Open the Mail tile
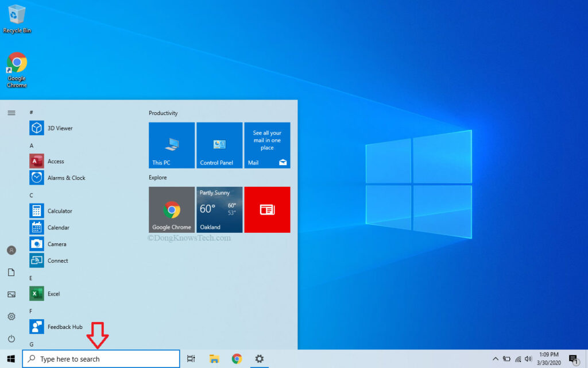 267,145
